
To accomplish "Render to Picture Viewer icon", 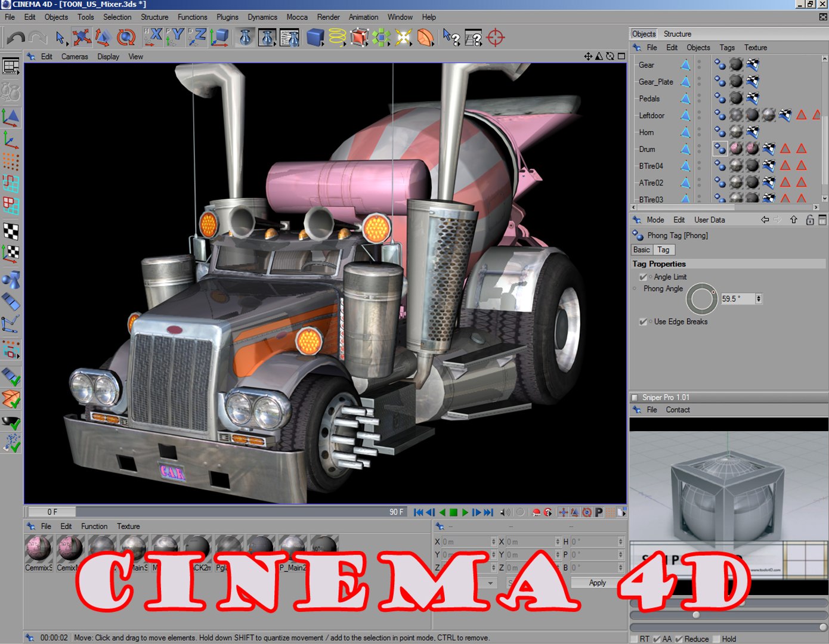I will 267,38.
